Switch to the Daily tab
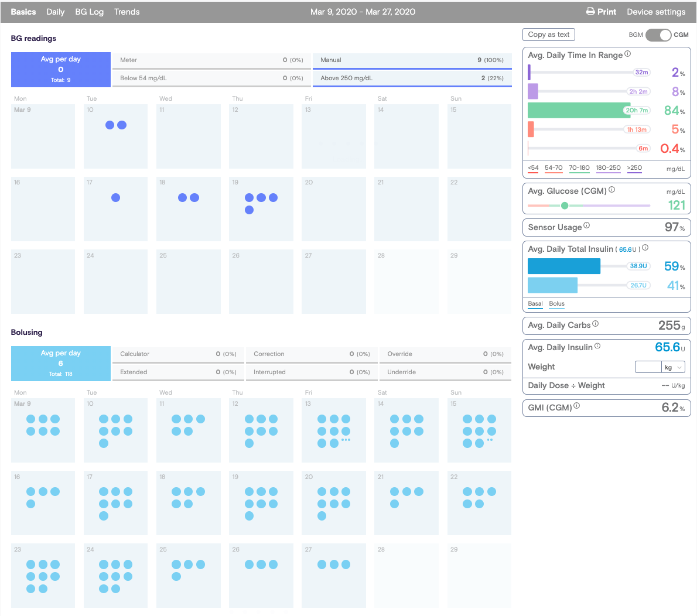 pos(56,12)
